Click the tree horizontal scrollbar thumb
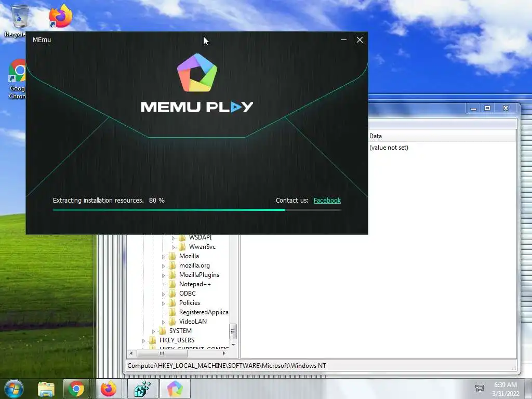The image size is (532, 399). click(162, 353)
